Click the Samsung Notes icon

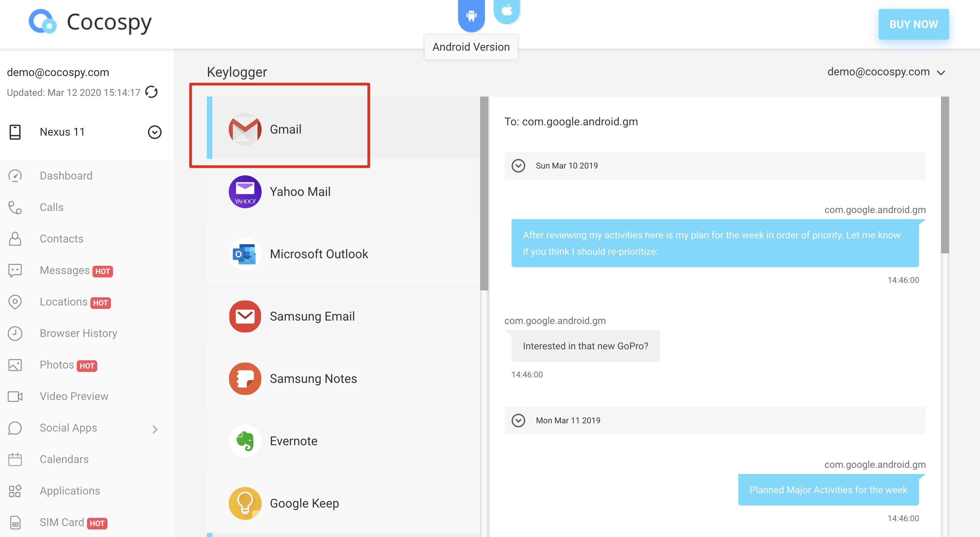(x=245, y=378)
